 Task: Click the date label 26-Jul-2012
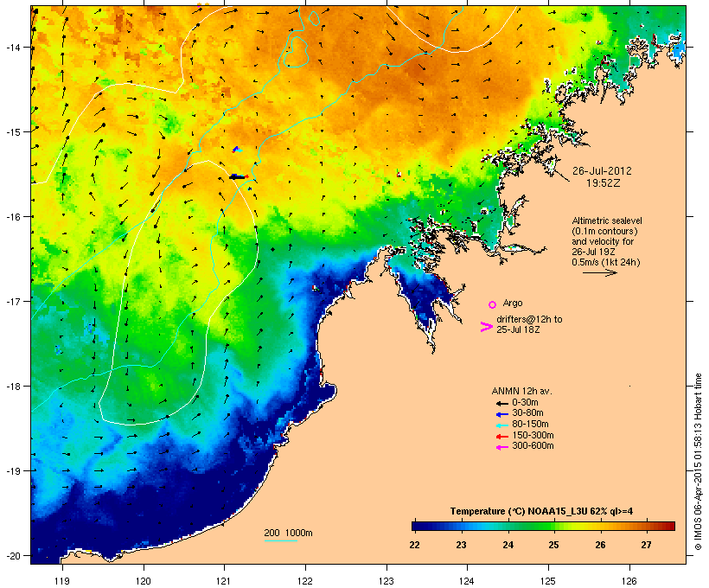coord(602,171)
